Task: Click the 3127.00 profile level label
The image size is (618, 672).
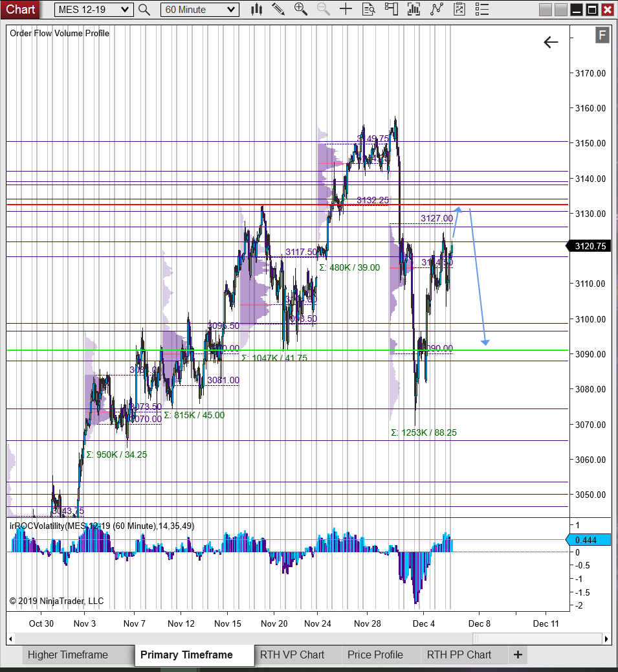Action: (x=436, y=218)
